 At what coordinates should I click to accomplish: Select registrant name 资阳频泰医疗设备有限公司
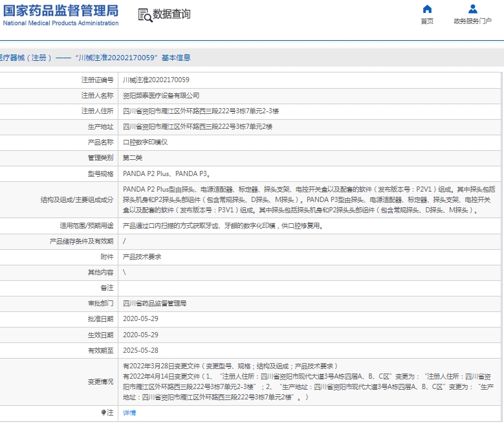[160, 96]
